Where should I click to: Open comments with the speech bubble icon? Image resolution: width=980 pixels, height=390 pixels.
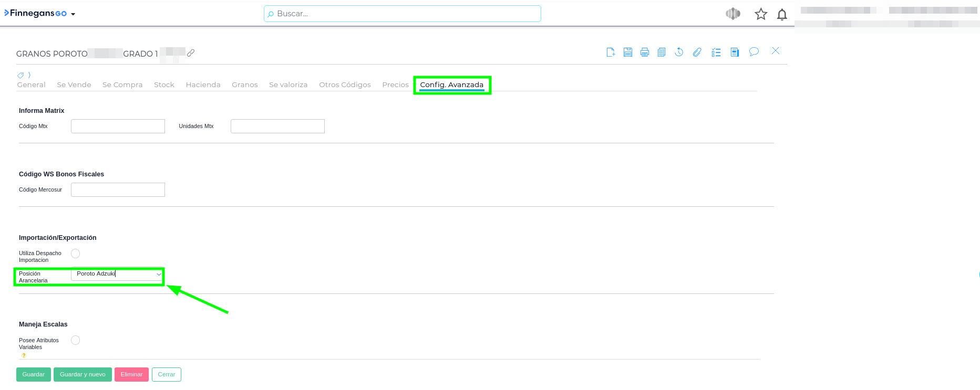[754, 51]
